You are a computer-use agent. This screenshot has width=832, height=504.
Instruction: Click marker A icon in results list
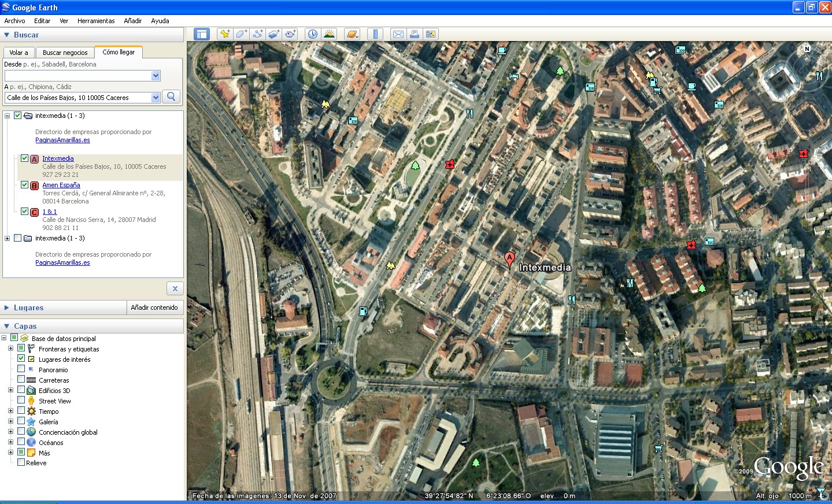(x=34, y=159)
